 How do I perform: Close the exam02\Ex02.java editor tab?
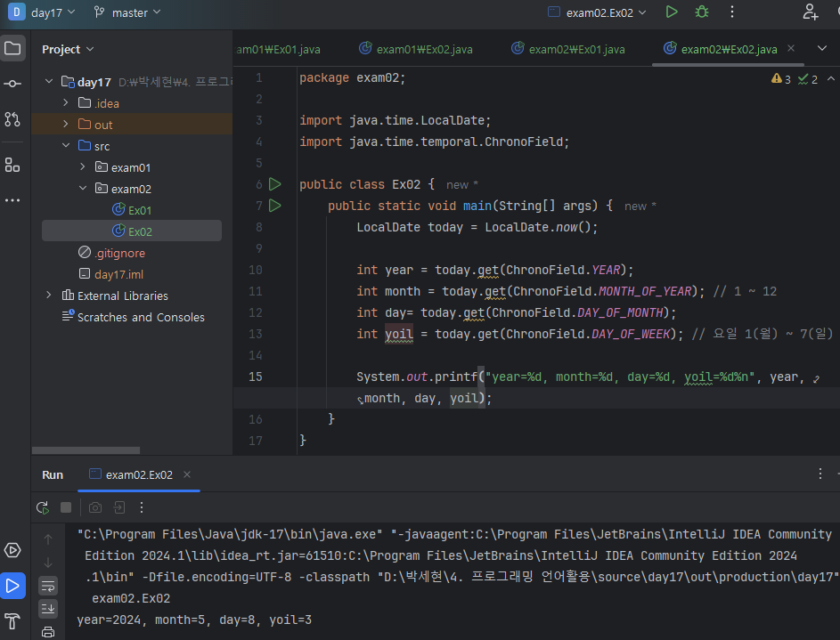pyautogui.click(x=791, y=48)
